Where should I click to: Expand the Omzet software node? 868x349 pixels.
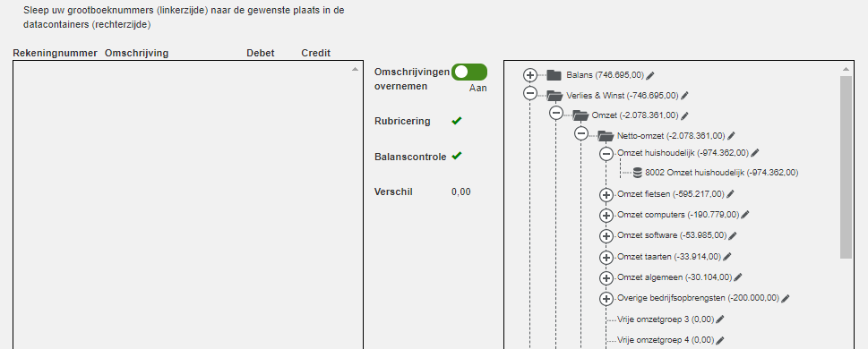606,235
